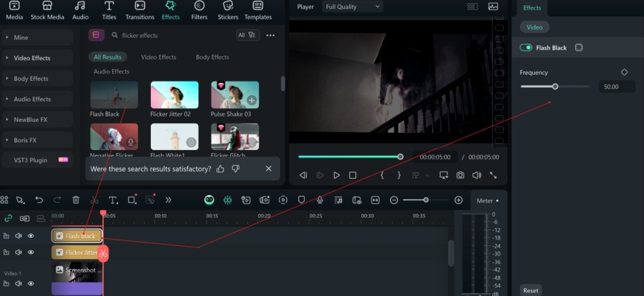
Task: Click the Undo icon in timeline toolbar
Action: (39, 200)
